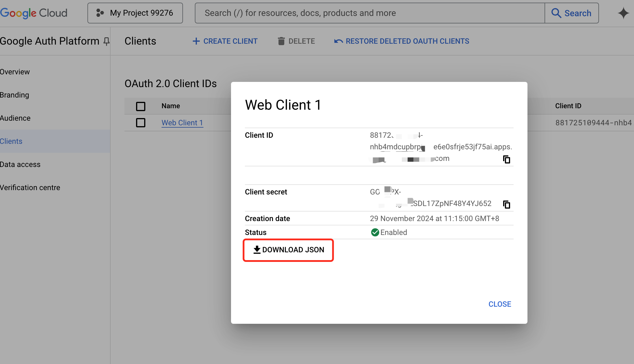Select Clients in the sidebar

(55, 141)
